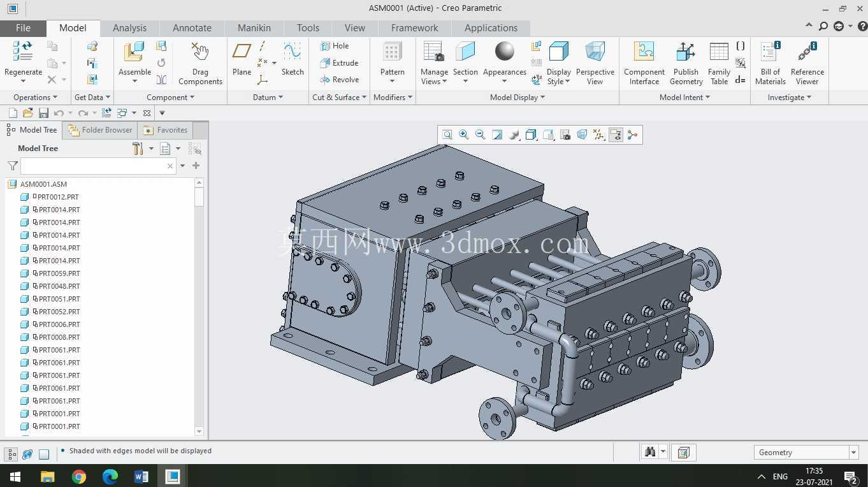The image size is (868, 487).
Task: Open Bill of Materials
Action: [770, 52]
